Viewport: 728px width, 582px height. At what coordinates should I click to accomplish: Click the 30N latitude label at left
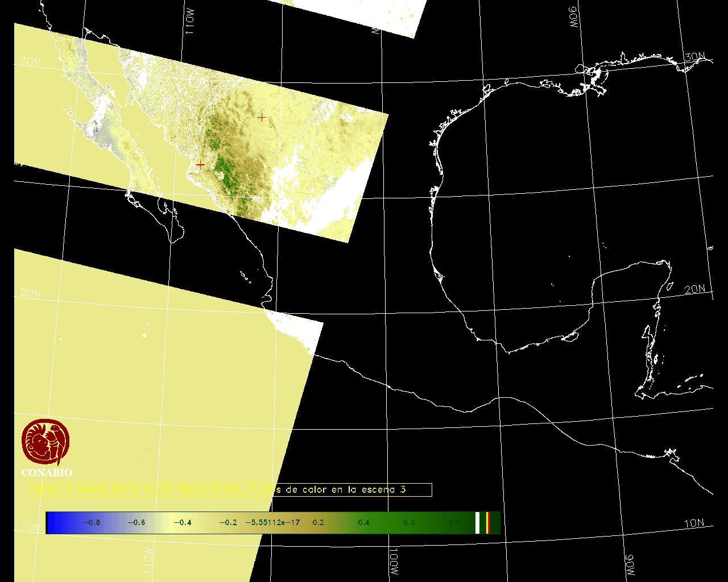pyautogui.click(x=30, y=61)
